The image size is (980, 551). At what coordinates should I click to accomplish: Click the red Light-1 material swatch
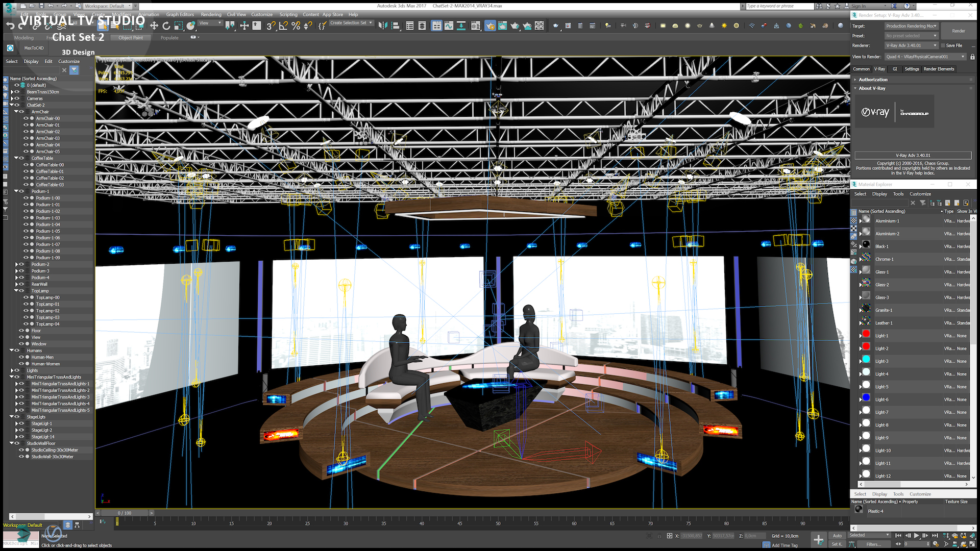point(866,334)
